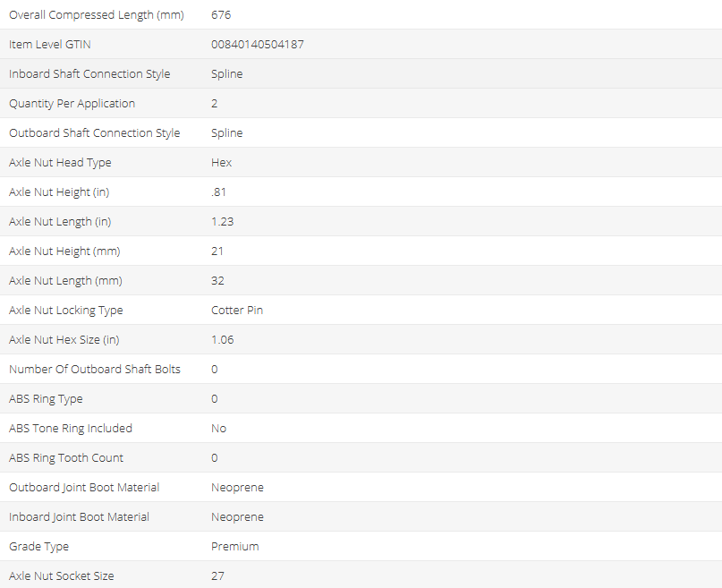Click the Axle Nut Length (in) value 1.23
The height and width of the screenshot is (588, 722).
pyautogui.click(x=222, y=221)
